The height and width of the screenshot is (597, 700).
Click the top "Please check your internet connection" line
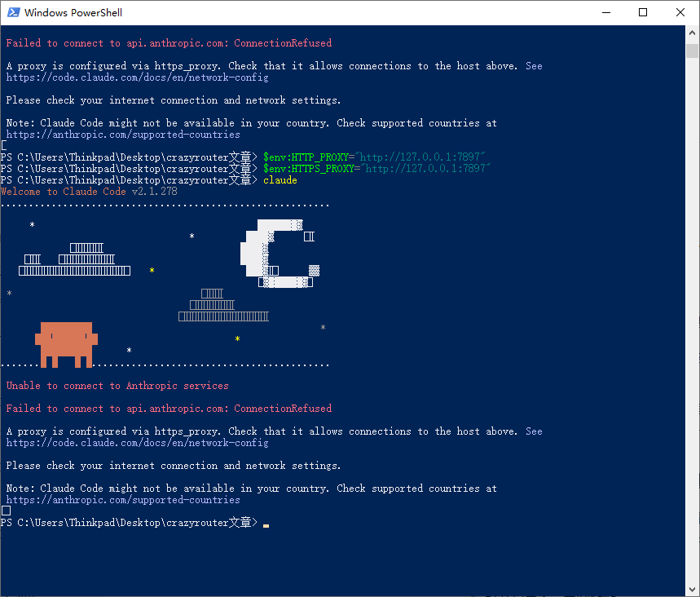[x=174, y=100]
